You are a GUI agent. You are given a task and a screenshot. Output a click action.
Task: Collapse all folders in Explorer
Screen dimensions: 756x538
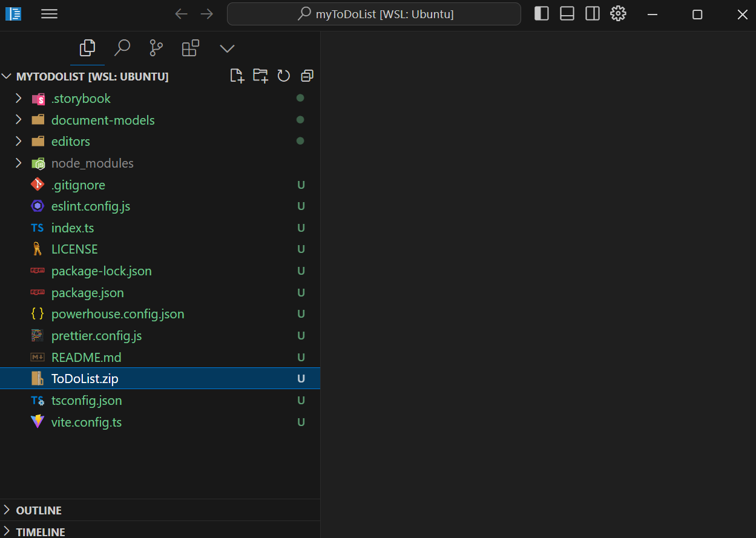click(x=307, y=76)
